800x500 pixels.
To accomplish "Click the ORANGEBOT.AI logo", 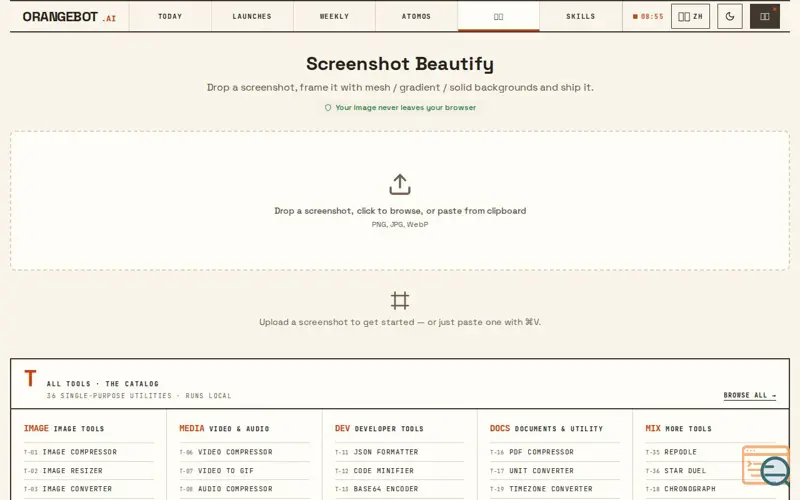I will point(69,17).
